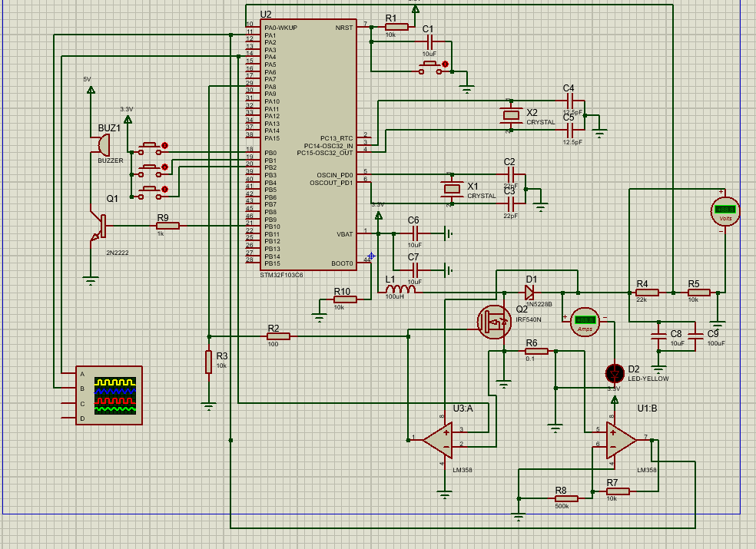Select the U1:B op-amp triangle
This screenshot has height=549, width=756.
621,440
